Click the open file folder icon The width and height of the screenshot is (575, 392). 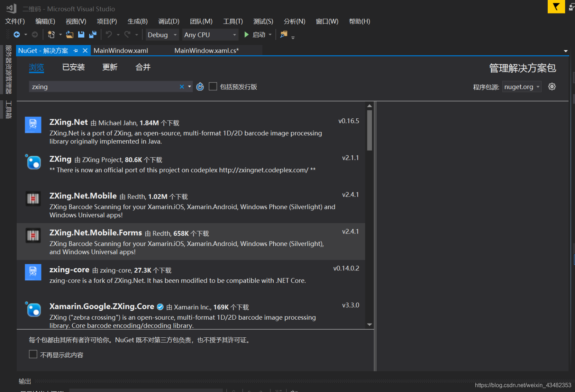pyautogui.click(x=70, y=35)
